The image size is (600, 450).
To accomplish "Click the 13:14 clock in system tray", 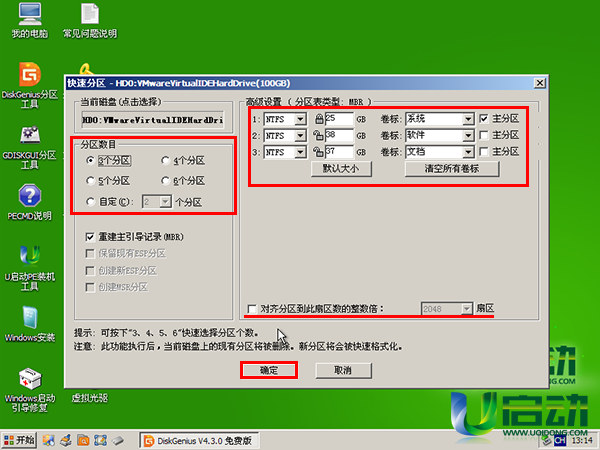I will click(x=582, y=441).
